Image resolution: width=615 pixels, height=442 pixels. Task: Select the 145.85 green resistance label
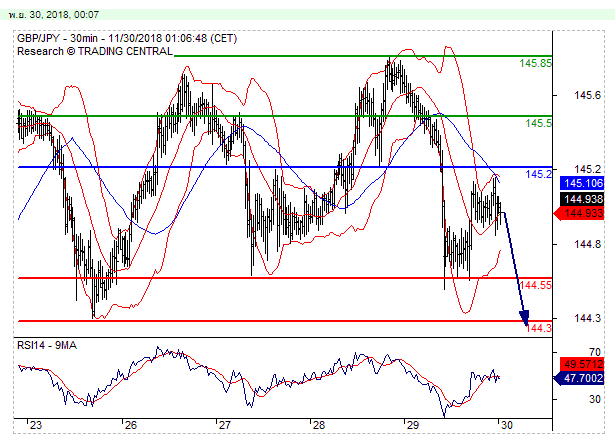536,63
